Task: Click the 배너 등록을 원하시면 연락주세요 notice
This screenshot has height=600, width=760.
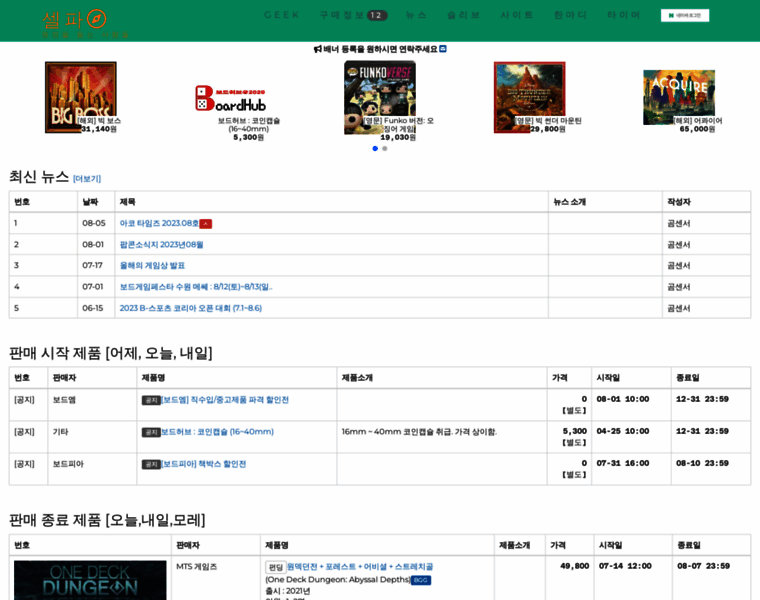Action: [x=380, y=49]
